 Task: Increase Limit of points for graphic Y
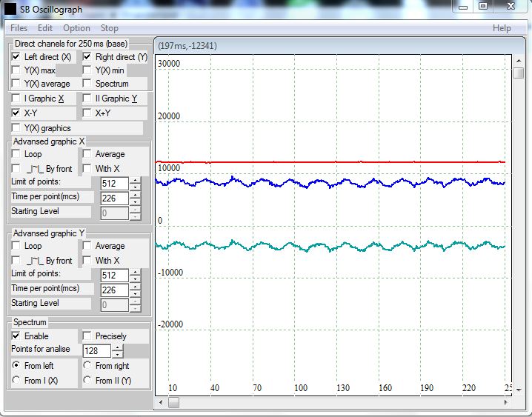[135, 272]
